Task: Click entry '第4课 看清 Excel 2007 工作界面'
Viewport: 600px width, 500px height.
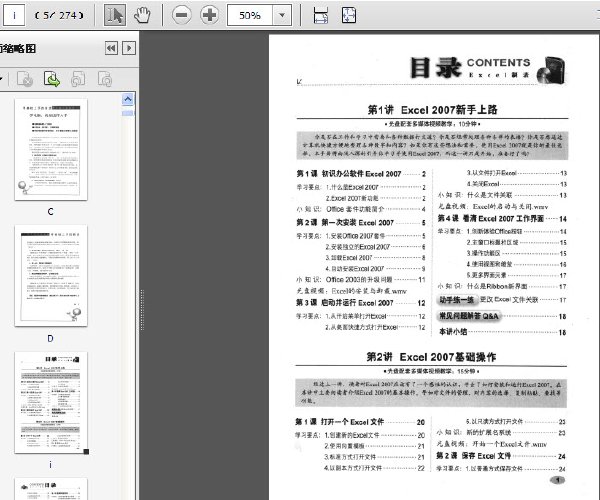Action: tap(502, 218)
